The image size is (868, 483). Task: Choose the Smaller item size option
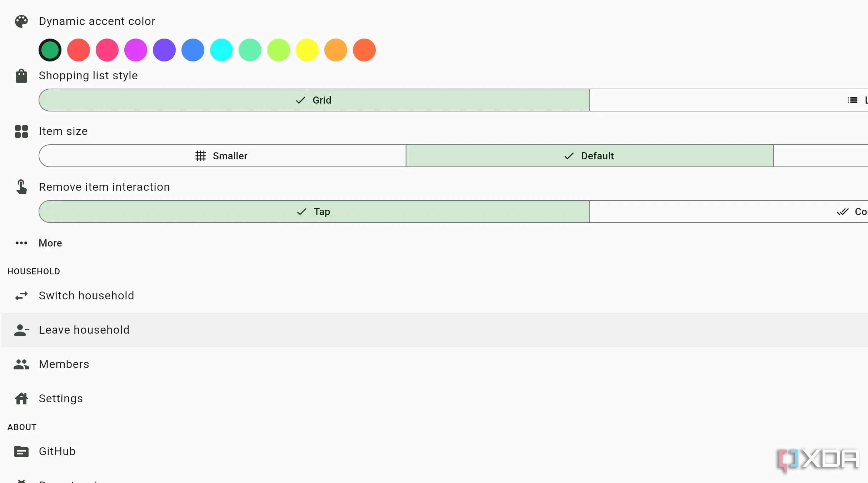point(222,156)
